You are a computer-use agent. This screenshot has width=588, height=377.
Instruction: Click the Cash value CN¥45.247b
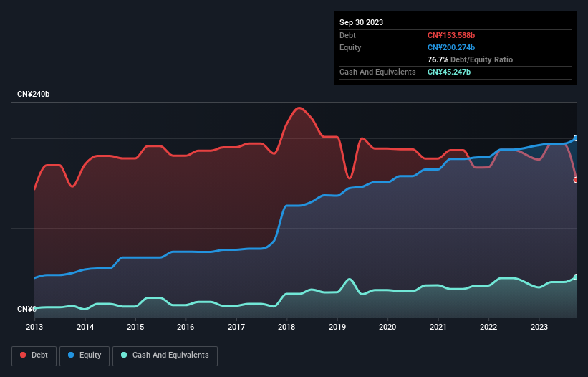[x=449, y=72]
